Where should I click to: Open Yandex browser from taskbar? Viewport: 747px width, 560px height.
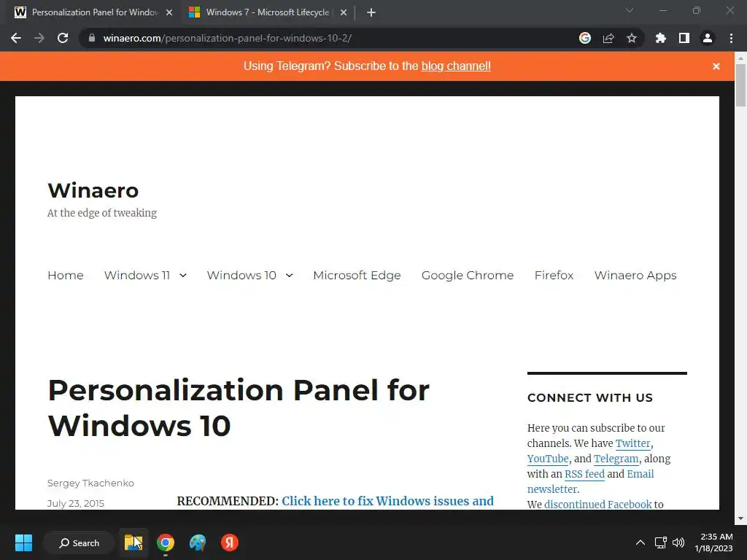pos(230,542)
